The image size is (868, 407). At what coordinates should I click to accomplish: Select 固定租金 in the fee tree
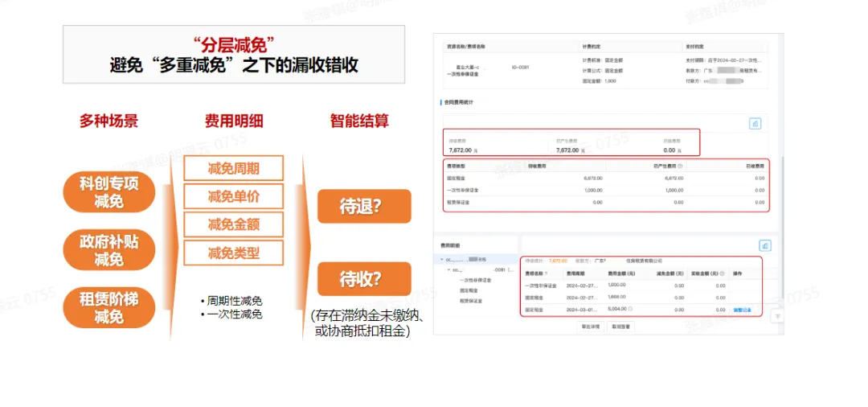[469, 290]
